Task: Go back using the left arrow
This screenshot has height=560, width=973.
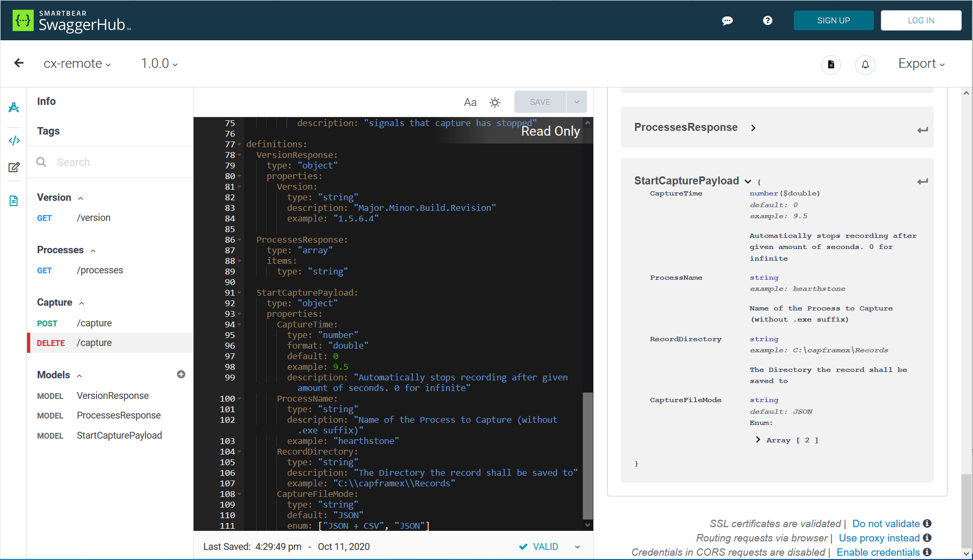Action: coord(19,63)
